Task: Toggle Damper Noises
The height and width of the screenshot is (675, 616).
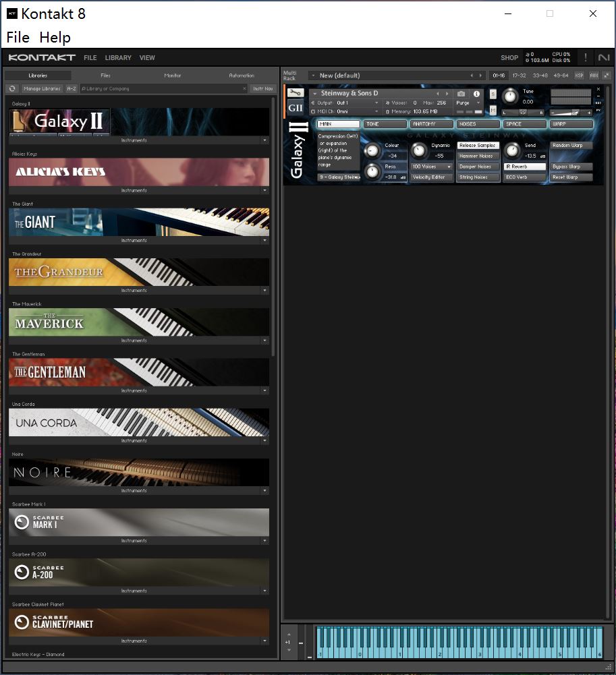Action: click(478, 167)
